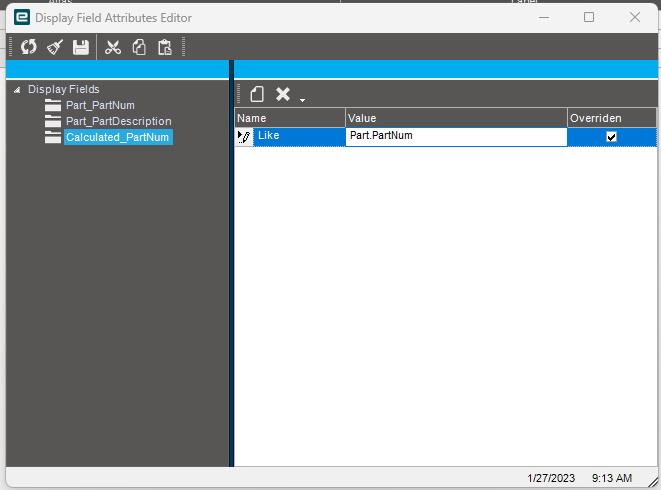
Task: Click the Refresh toolbar icon
Action: coord(29,47)
